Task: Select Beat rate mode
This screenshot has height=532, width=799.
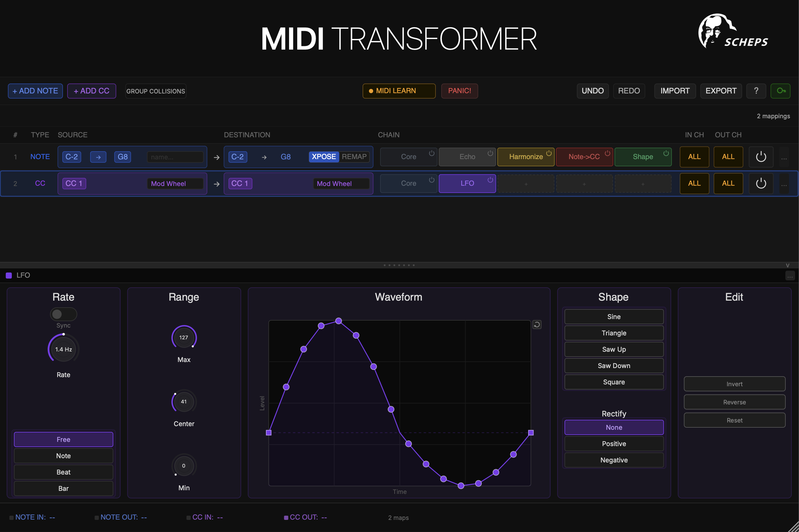Action: (64, 472)
